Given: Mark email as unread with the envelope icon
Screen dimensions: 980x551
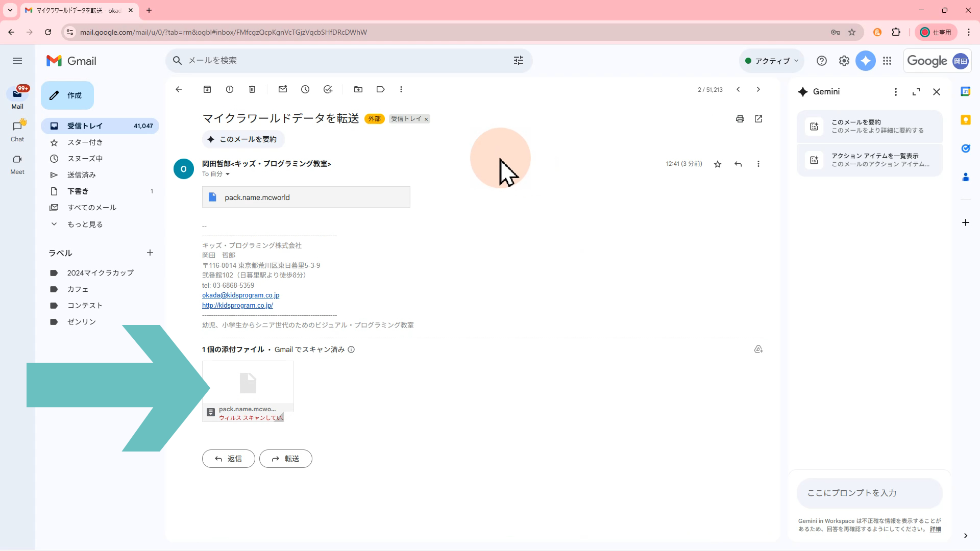Looking at the screenshot, I should (283, 89).
